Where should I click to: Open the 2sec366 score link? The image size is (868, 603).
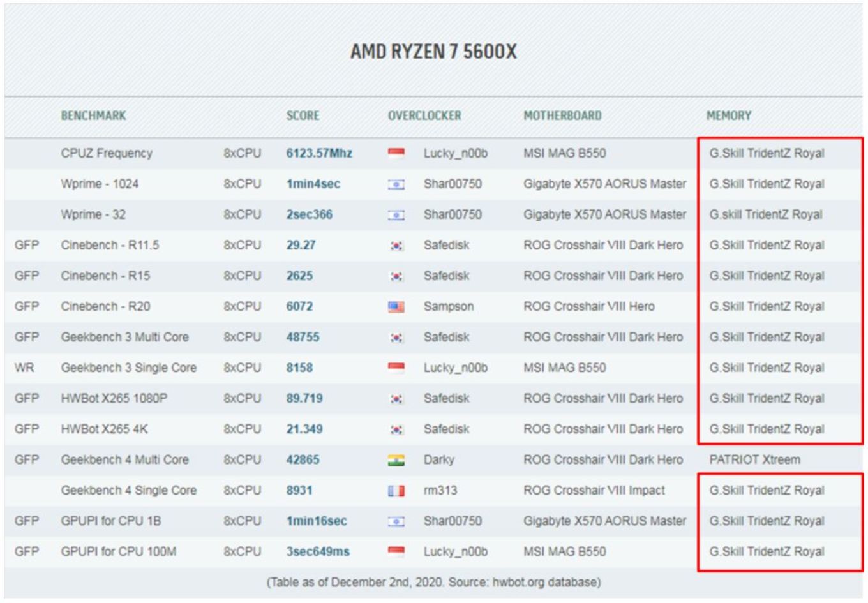point(310,214)
